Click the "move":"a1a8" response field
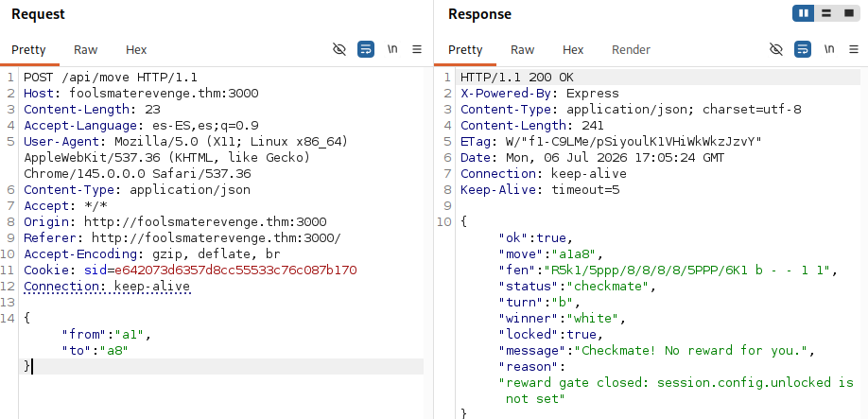This screenshot has height=419, width=868. [551, 254]
